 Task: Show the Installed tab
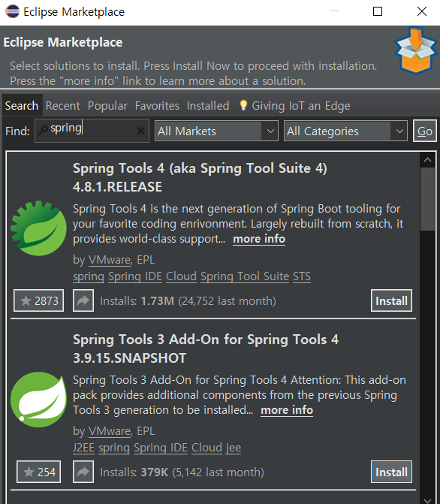208,105
